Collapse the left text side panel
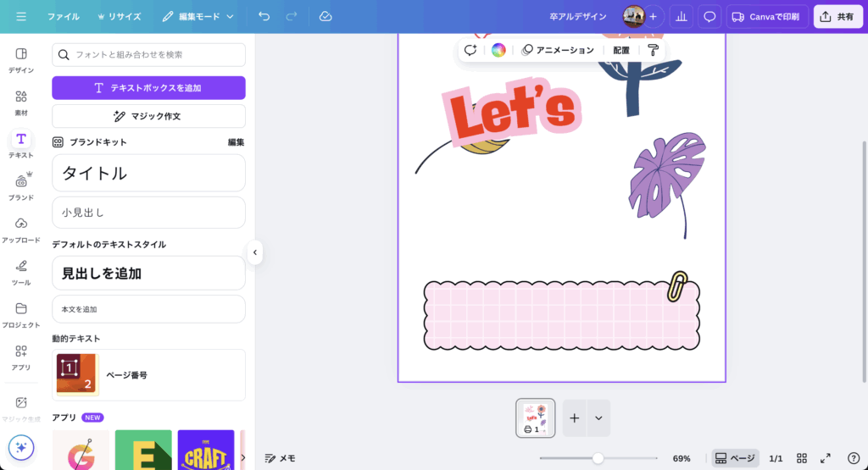This screenshot has width=868, height=470. [x=254, y=252]
